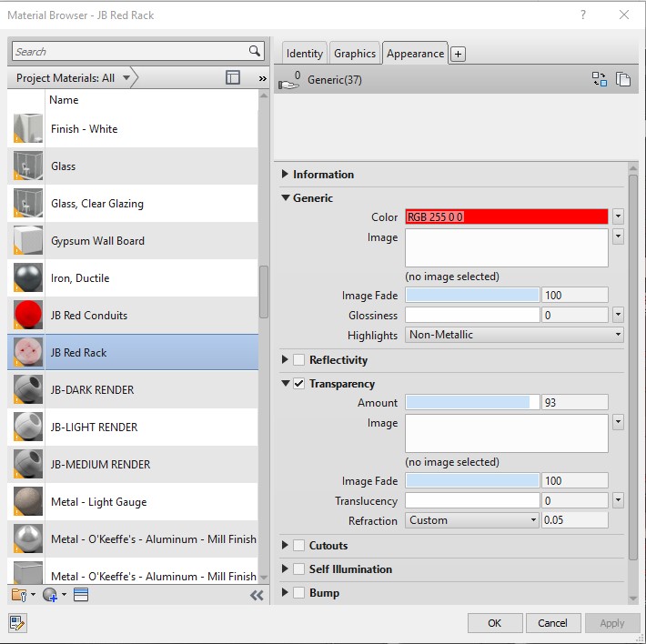Open the Project Materials: All dropdown
The width and height of the screenshot is (646, 644).
(x=74, y=78)
